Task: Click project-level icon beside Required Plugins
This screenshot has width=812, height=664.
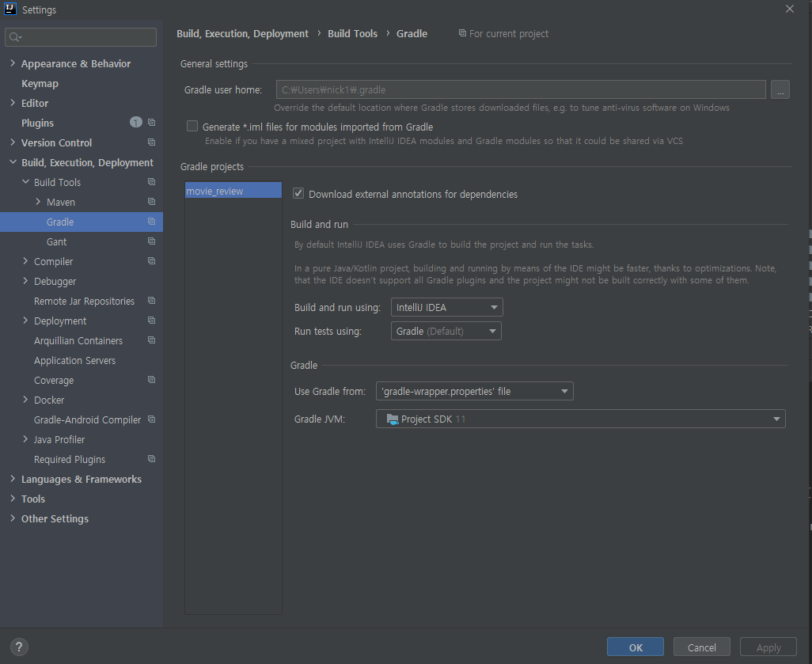Action: [x=151, y=458]
